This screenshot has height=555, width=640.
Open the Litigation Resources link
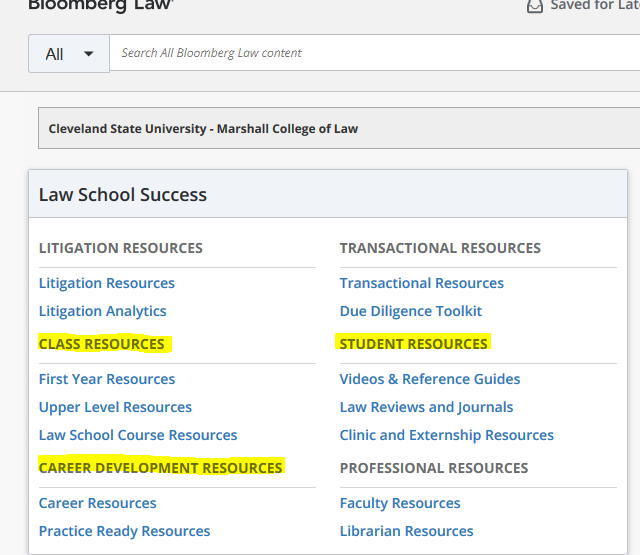coord(107,283)
